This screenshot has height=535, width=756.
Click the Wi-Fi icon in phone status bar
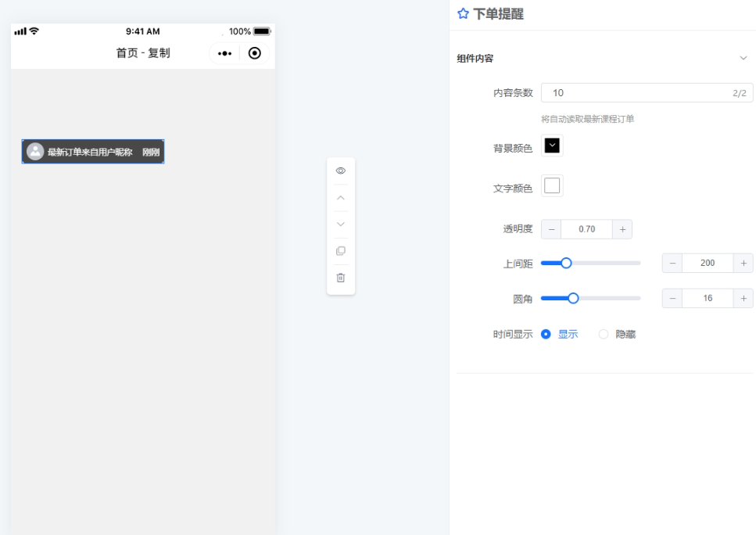(34, 31)
